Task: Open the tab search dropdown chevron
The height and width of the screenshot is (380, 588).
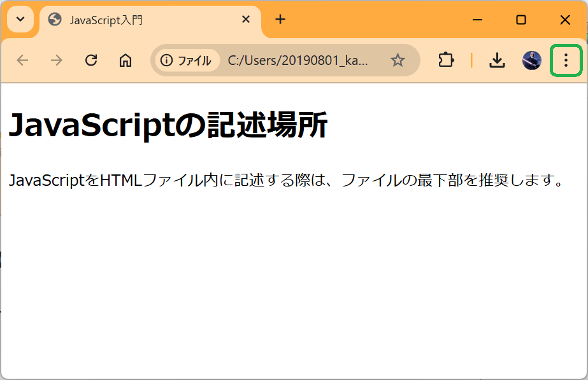Action: [20, 19]
